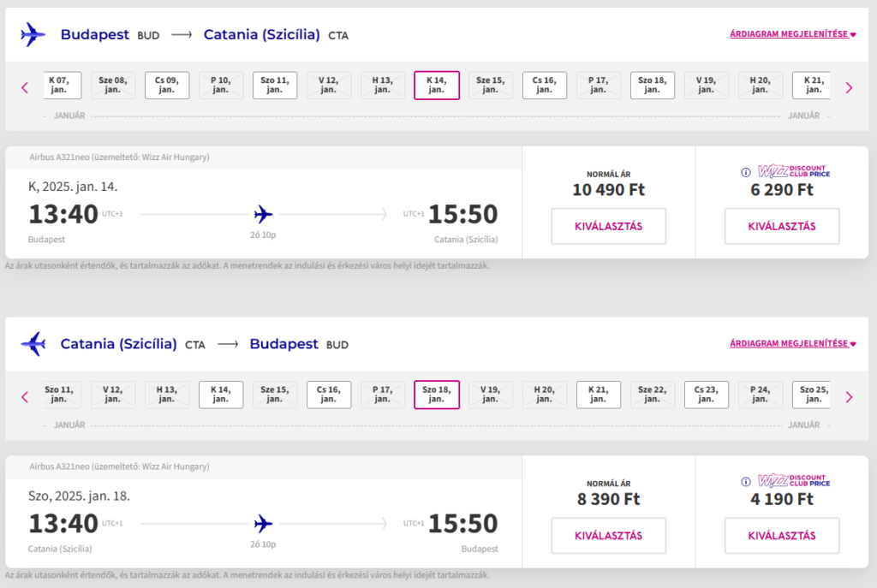This screenshot has width=877, height=588.
Task: Click the return flight airplane icon
Action: click(x=33, y=344)
